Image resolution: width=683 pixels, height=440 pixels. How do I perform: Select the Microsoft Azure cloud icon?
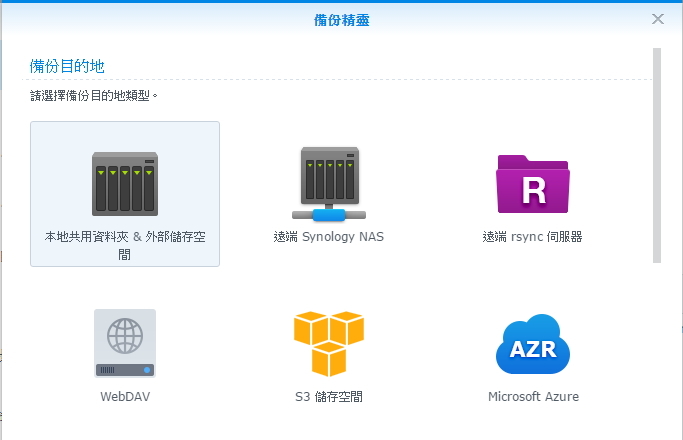[x=533, y=344]
